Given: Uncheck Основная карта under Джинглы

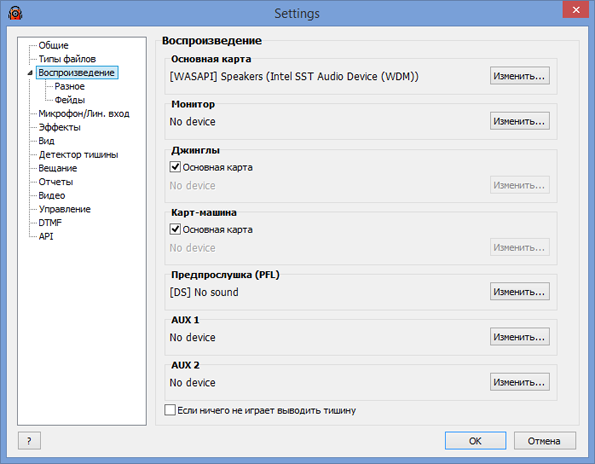Looking at the screenshot, I should point(175,167).
